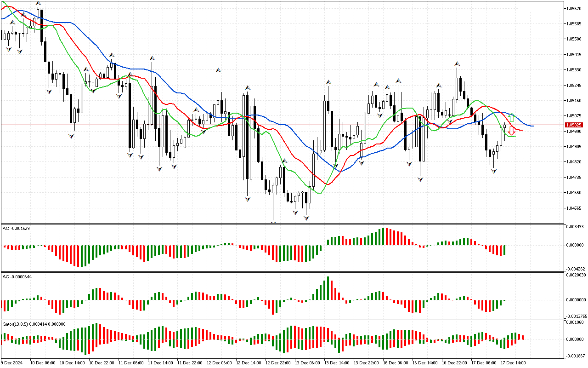Click the 10 Dec 14:00 time axis label

[x=72, y=363]
